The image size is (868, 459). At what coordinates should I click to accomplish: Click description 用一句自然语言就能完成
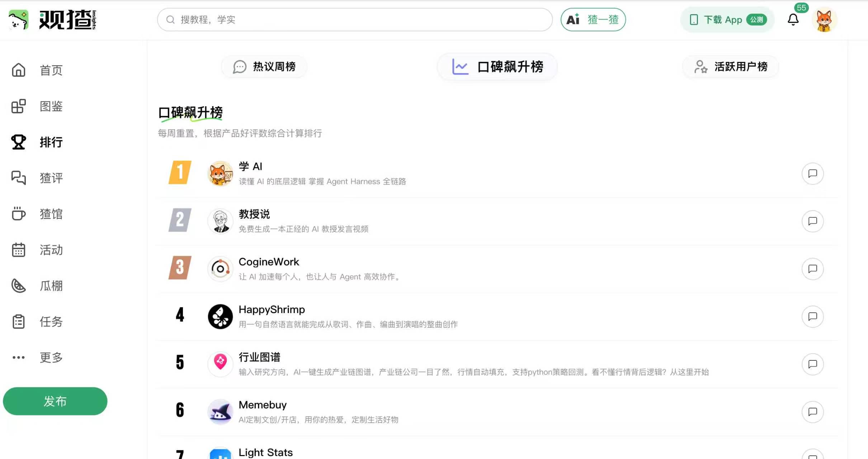tap(348, 325)
